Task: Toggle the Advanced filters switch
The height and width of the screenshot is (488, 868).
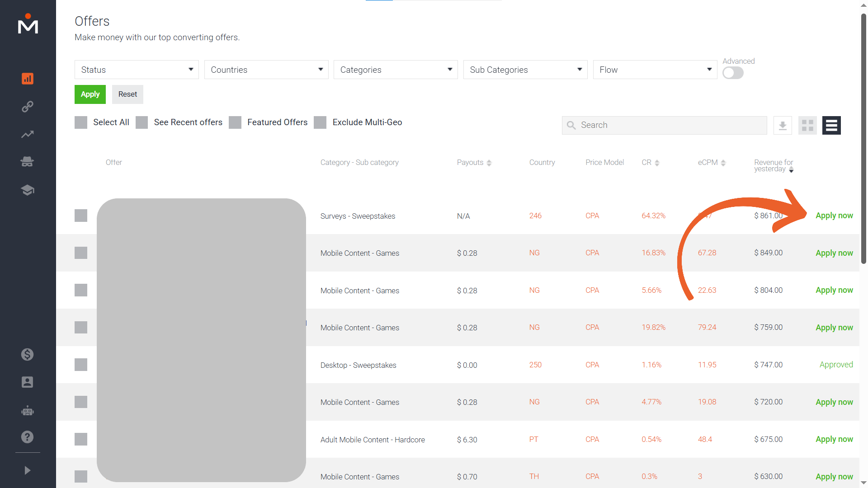Action: (732, 73)
